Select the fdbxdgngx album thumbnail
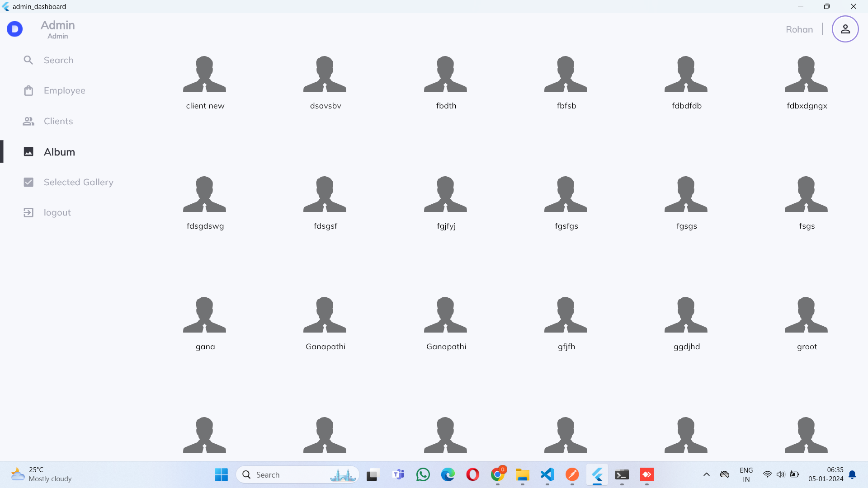 [x=807, y=75]
